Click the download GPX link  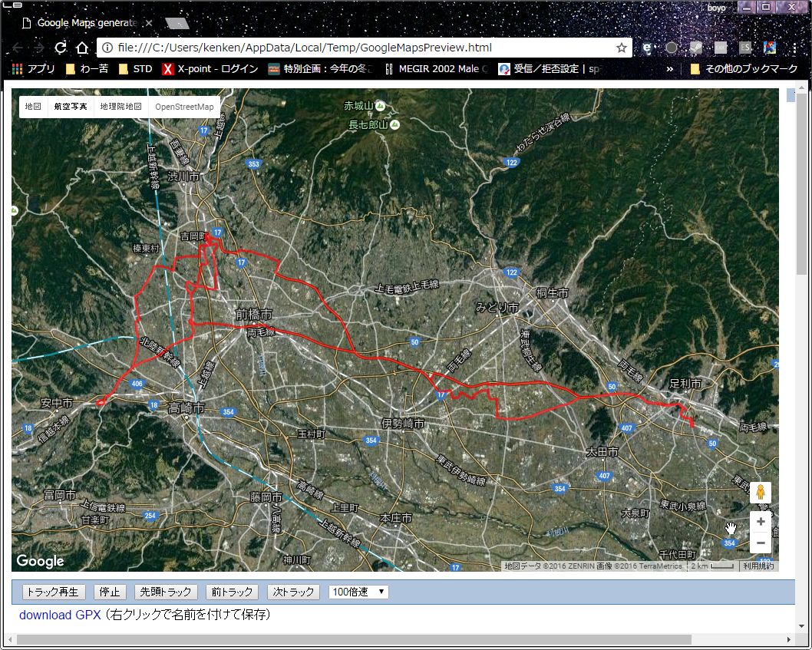60,615
